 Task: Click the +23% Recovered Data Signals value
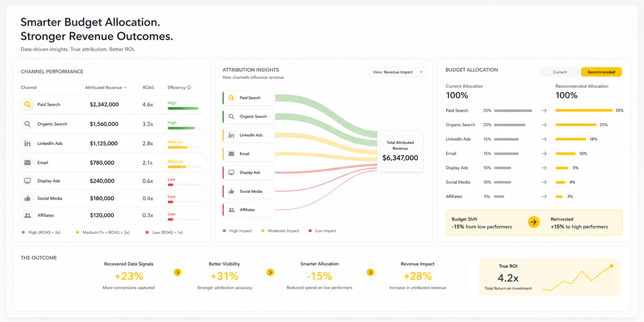129,276
